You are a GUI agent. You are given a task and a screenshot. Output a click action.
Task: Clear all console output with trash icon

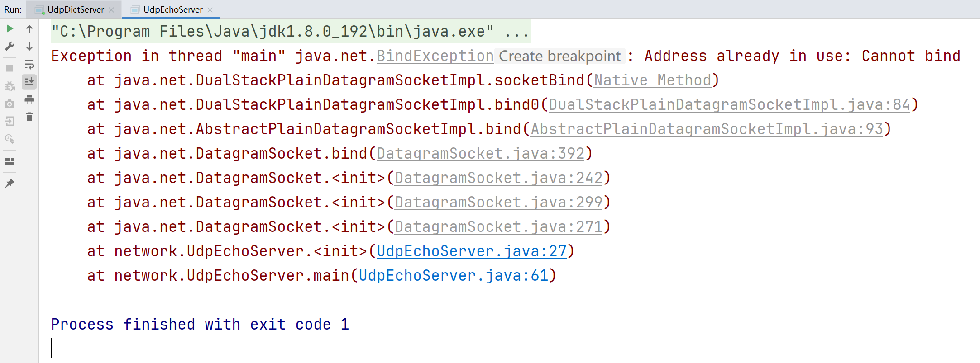(x=29, y=117)
